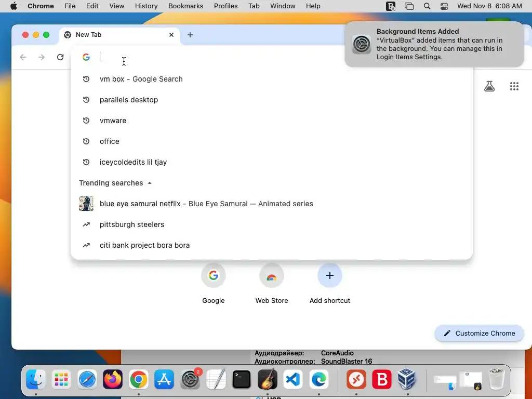
Task: Open the Window menu
Action: click(283, 6)
